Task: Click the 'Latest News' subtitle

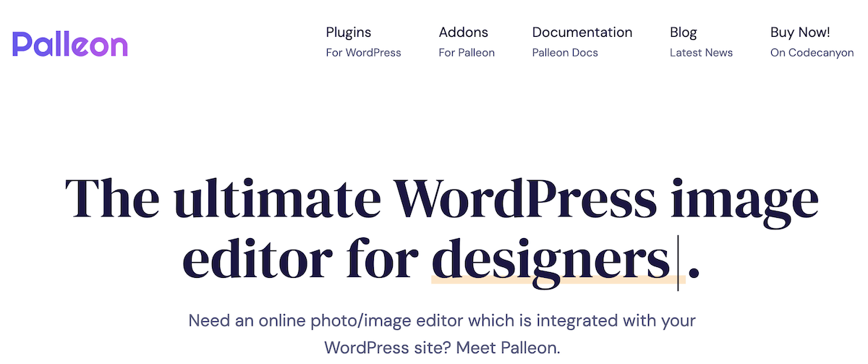Action: tap(702, 53)
